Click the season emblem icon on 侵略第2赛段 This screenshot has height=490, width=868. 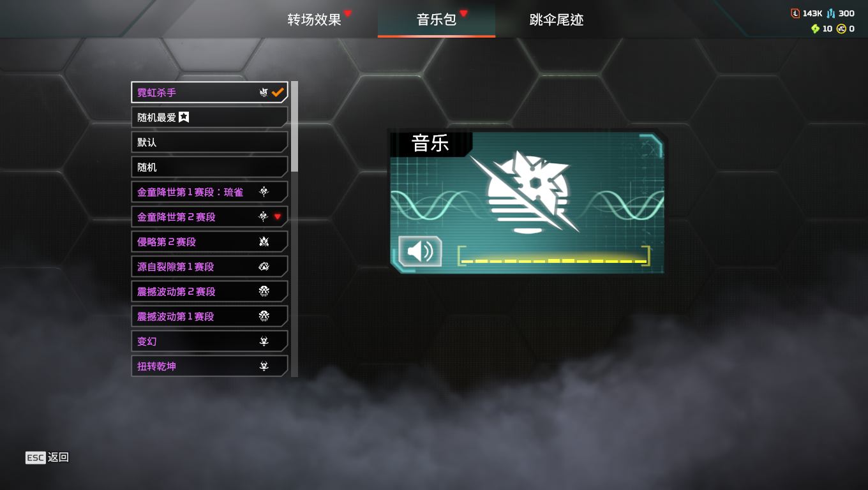click(x=264, y=242)
